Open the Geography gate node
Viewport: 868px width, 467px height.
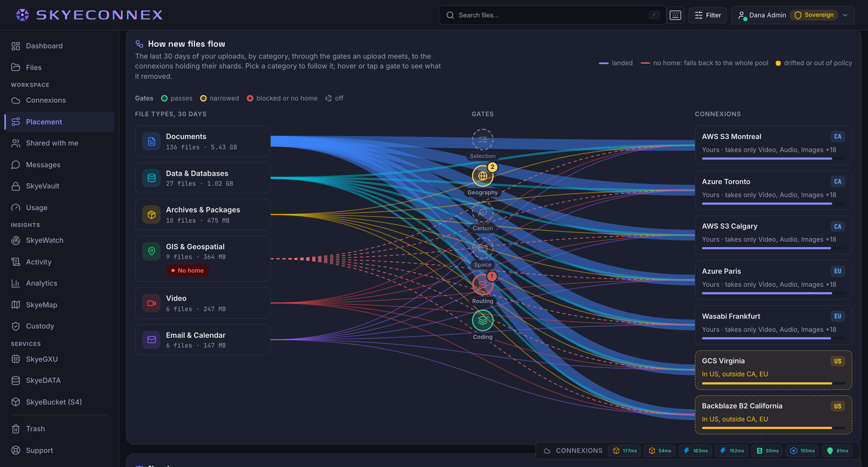(x=483, y=176)
